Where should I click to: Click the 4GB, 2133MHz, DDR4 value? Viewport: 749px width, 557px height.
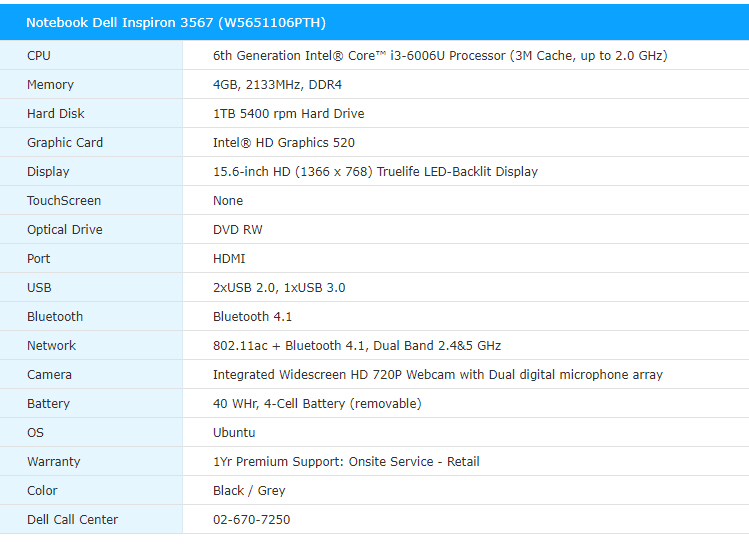tap(278, 85)
